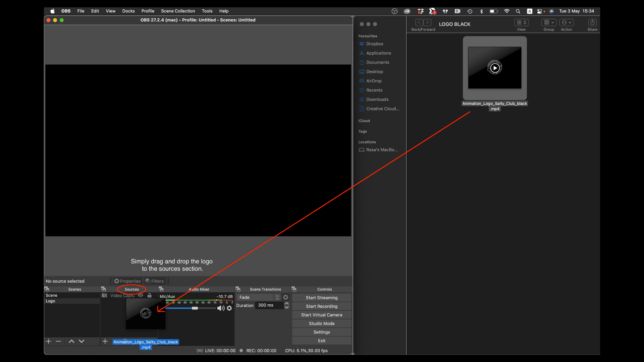This screenshot has height=362, width=644.
Task: Pop out the Controls dock
Action: 294,289
